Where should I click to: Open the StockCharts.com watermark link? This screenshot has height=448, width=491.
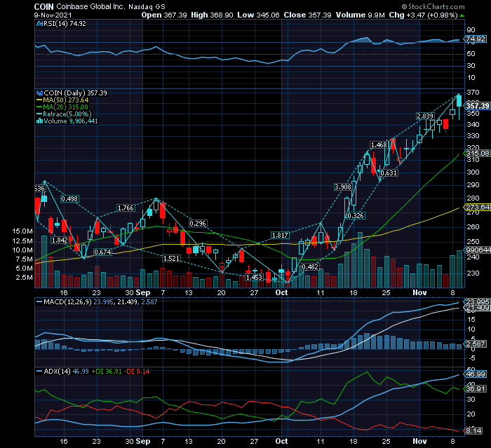pyautogui.click(x=436, y=6)
